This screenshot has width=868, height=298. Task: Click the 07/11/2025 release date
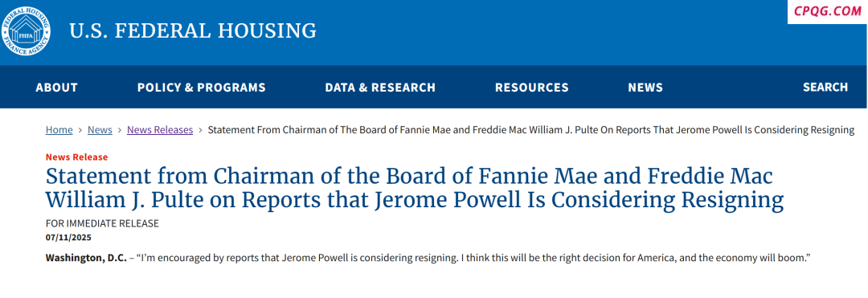68,238
